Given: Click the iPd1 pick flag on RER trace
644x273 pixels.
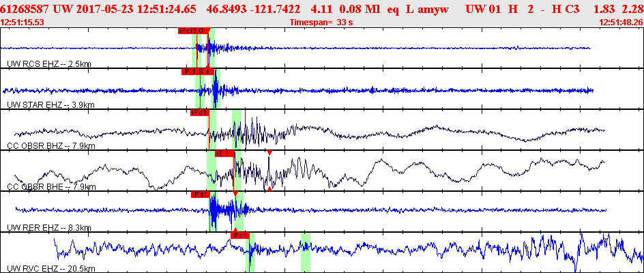Looking at the screenshot, I should tap(201, 195).
